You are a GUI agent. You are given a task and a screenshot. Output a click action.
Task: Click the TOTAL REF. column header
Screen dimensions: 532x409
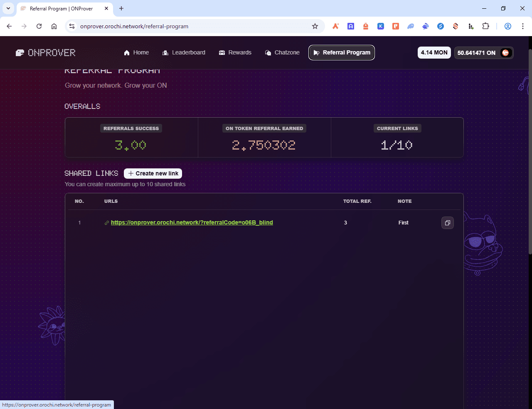pyautogui.click(x=357, y=201)
